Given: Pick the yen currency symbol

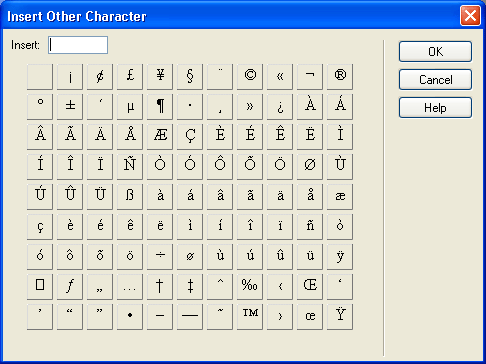Looking at the screenshot, I should [160, 77].
